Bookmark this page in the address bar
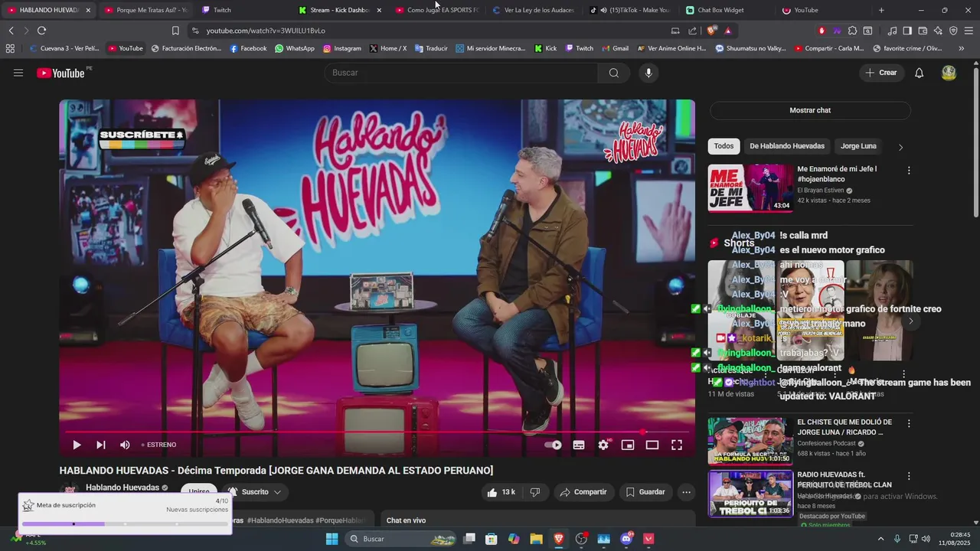980x551 pixels. click(175, 31)
